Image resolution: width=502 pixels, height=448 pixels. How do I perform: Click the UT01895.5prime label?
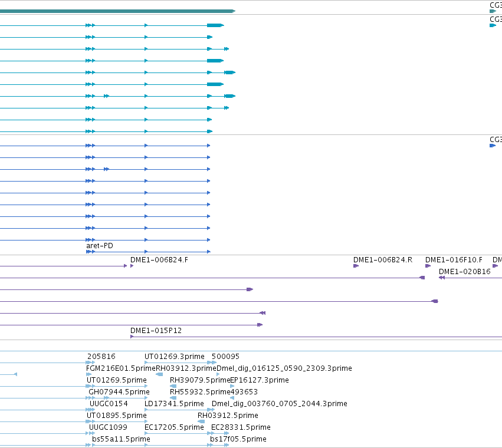coord(117,416)
